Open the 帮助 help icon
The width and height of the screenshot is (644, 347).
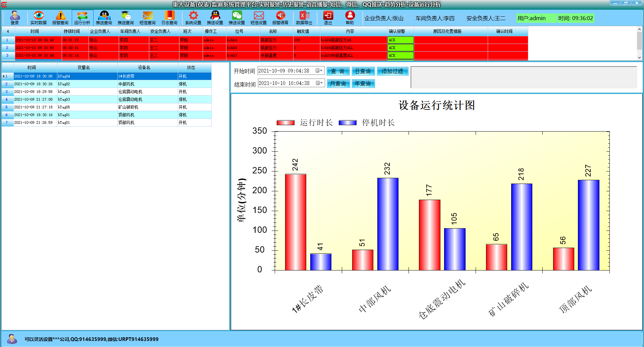[x=350, y=18]
